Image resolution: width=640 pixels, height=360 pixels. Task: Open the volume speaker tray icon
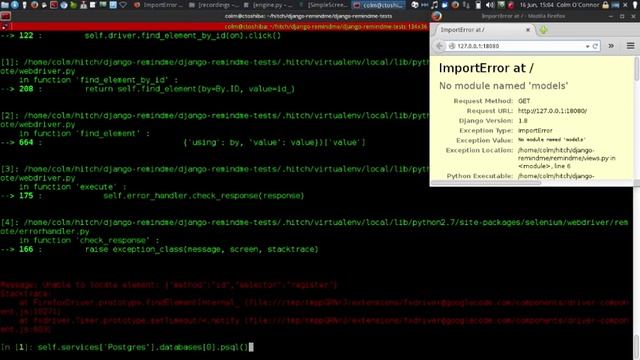pyautogui.click(x=490, y=5)
